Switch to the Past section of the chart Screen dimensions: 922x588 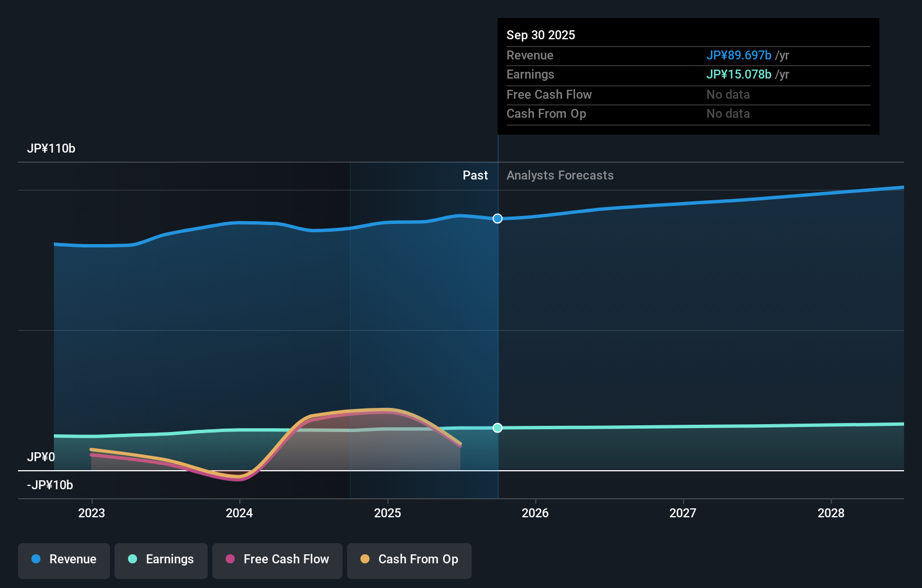coord(476,175)
